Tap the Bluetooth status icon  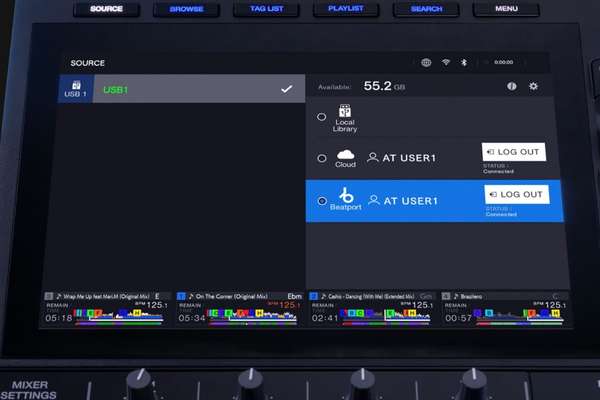(464, 62)
